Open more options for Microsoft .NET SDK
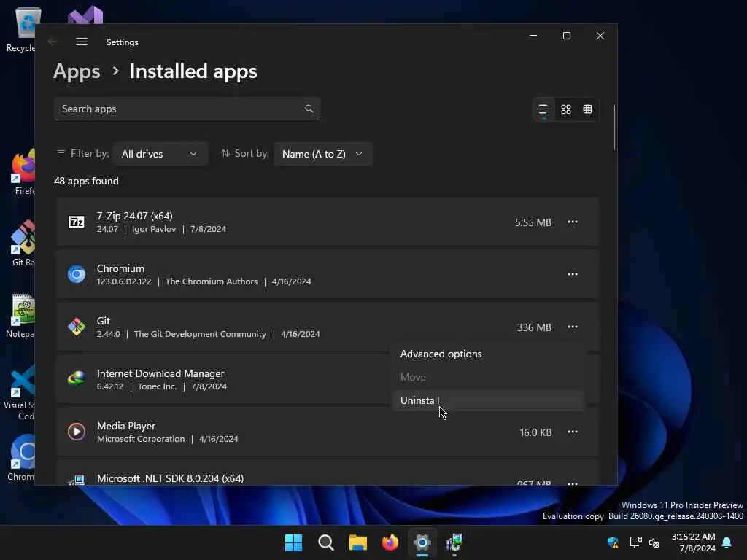This screenshot has width=747, height=560. click(573, 483)
